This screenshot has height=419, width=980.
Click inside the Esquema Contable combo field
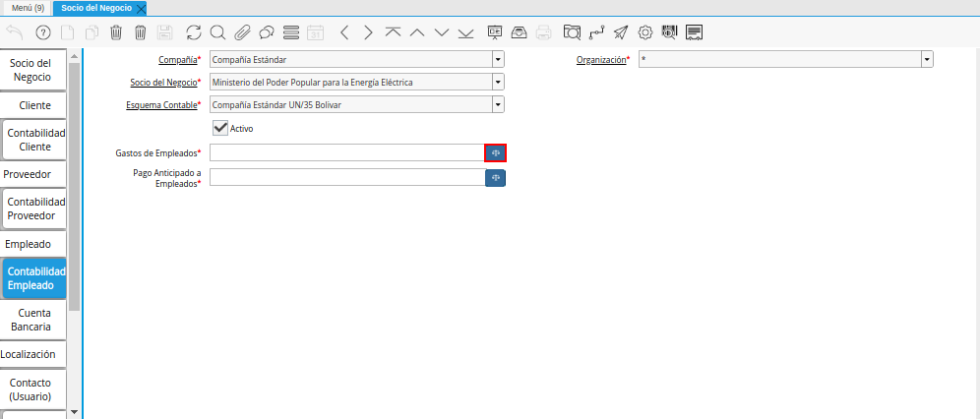click(351, 105)
